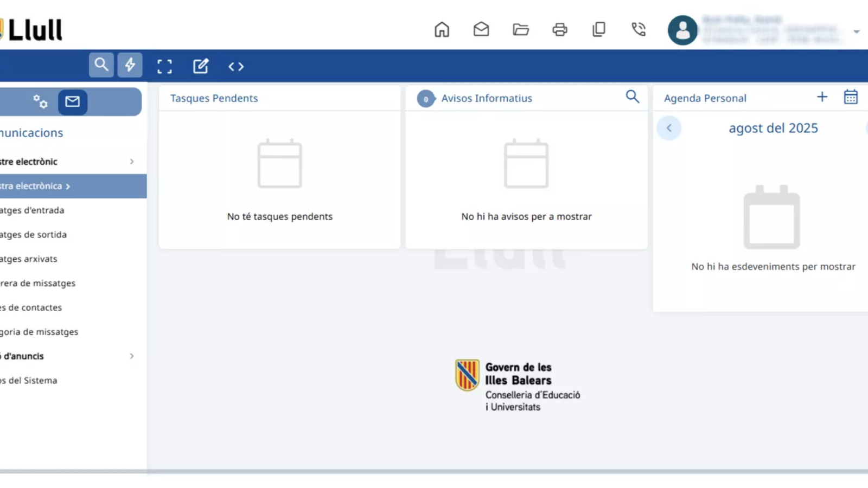Go to the home page icon
Screen dimensions: 868x488
click(x=442, y=29)
